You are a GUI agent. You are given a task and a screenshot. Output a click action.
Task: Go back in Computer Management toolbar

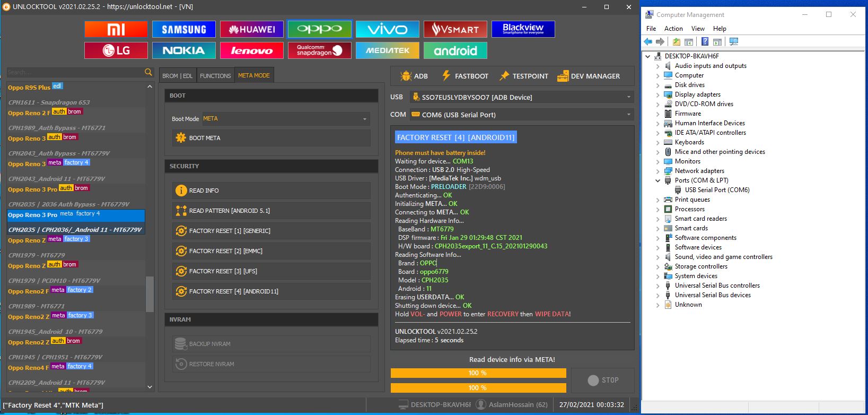648,41
